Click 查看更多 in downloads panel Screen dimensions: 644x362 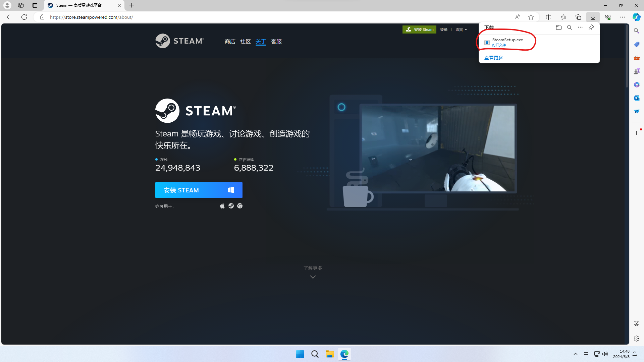coord(493,58)
